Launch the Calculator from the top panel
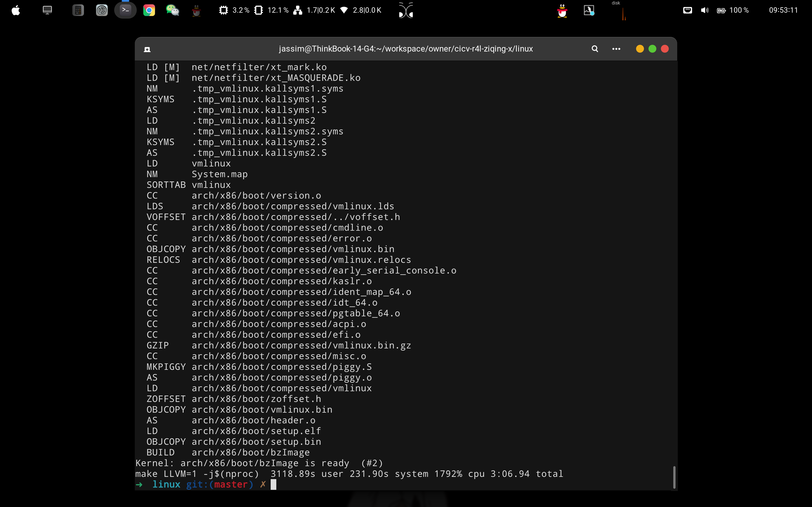The image size is (812, 507). tap(78, 10)
